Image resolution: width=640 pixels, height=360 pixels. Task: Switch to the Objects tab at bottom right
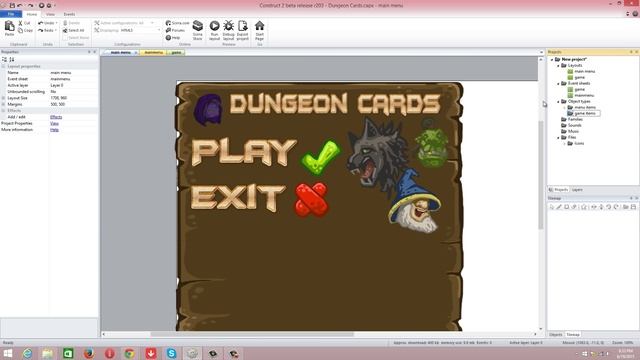tap(556, 335)
